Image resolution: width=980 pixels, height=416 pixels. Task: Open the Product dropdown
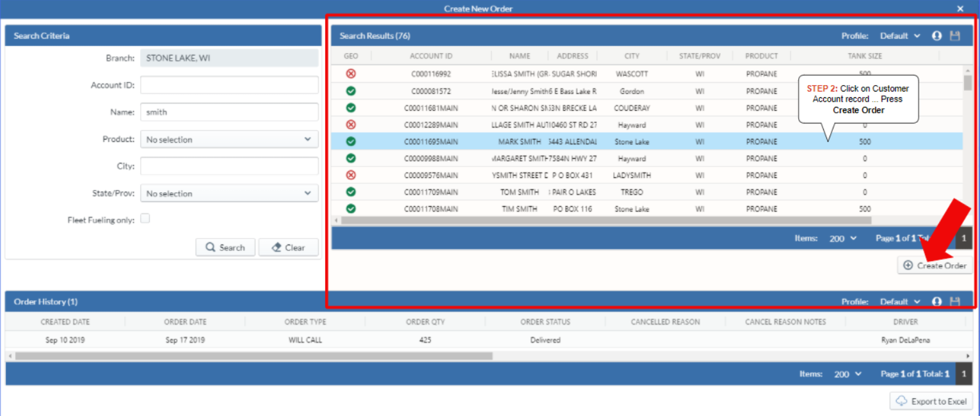point(229,139)
